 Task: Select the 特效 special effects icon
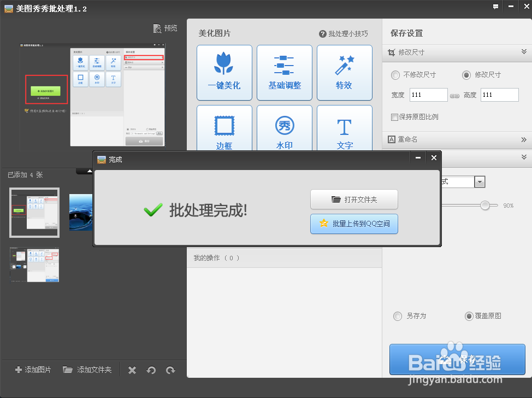tap(344, 73)
